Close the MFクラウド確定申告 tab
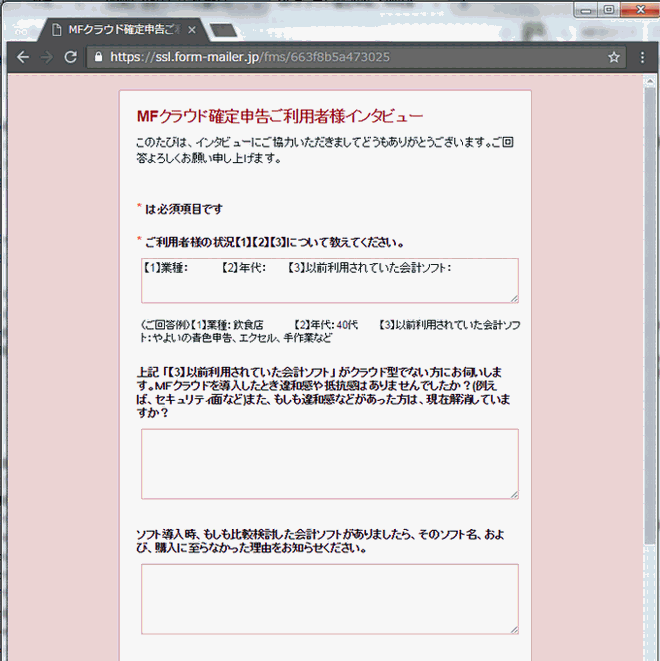The image size is (660, 661). click(192, 30)
